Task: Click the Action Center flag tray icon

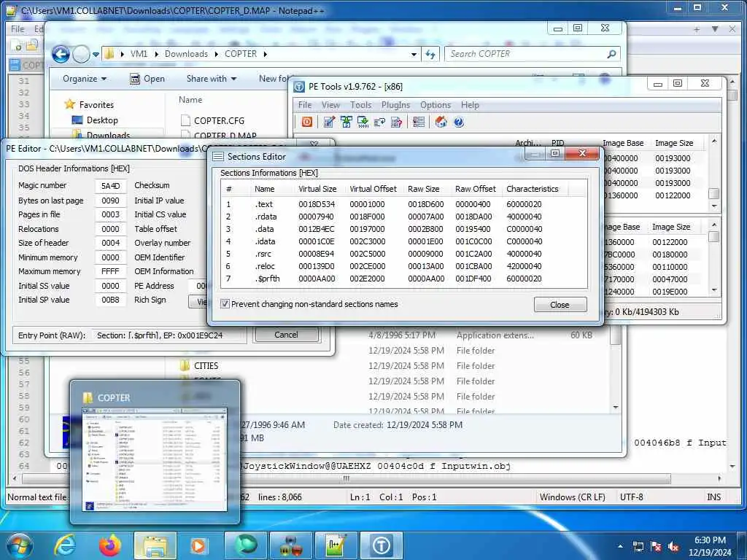Action: [656, 547]
